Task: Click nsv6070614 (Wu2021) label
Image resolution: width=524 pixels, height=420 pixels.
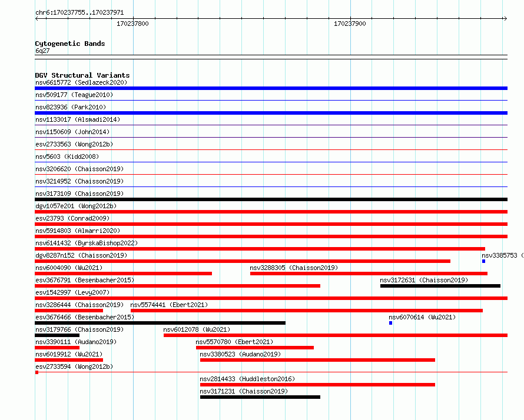Action: pos(422,317)
